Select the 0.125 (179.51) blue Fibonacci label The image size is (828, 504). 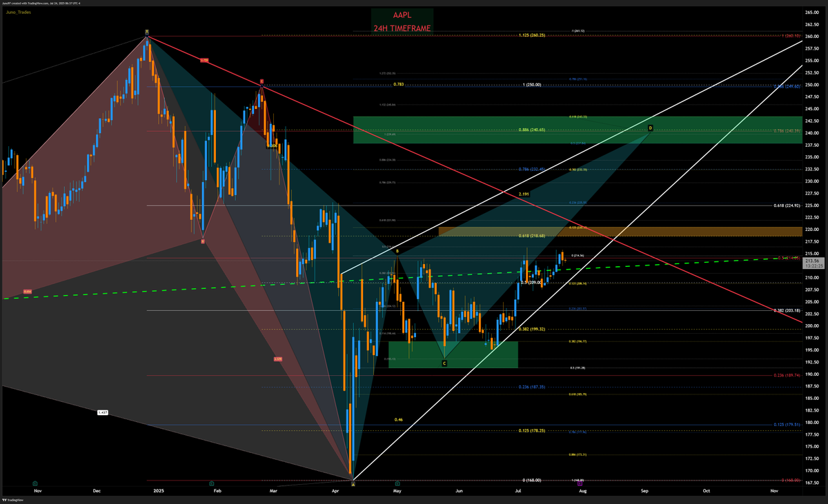[787, 425]
